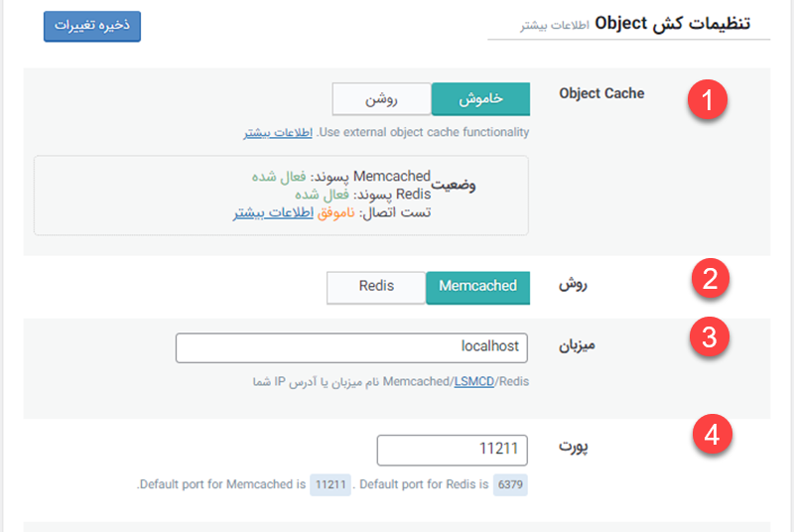Focus the localhost host input field
Image resolution: width=794 pixels, height=532 pixels.
351,347
